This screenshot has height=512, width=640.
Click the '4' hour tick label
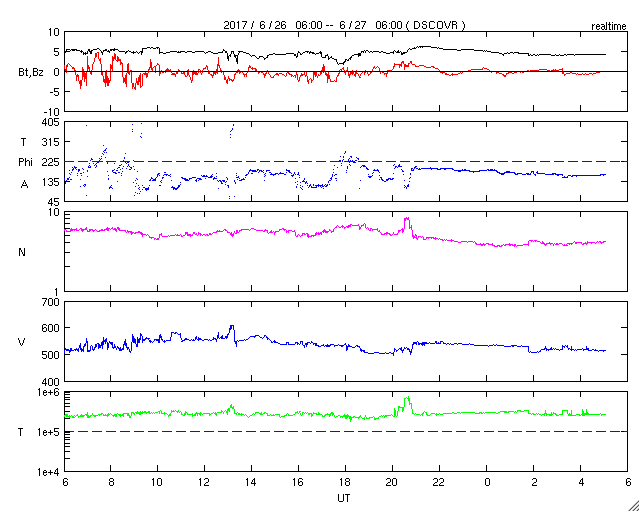(x=580, y=482)
